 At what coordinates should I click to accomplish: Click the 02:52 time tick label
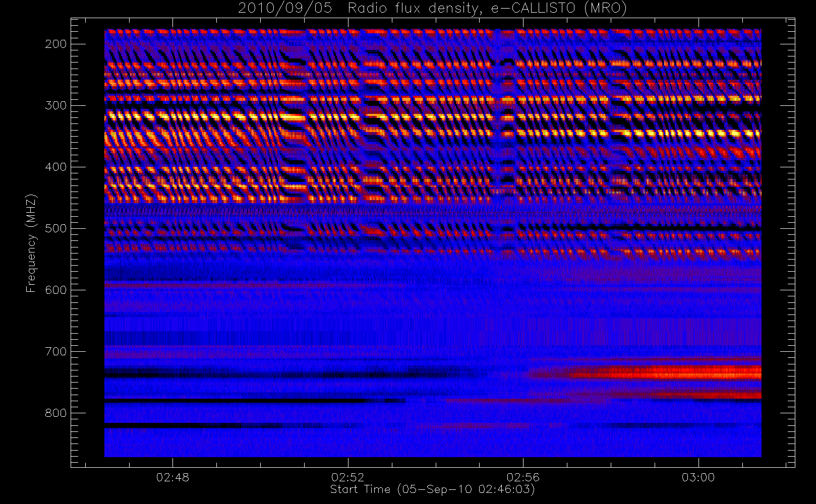347,477
